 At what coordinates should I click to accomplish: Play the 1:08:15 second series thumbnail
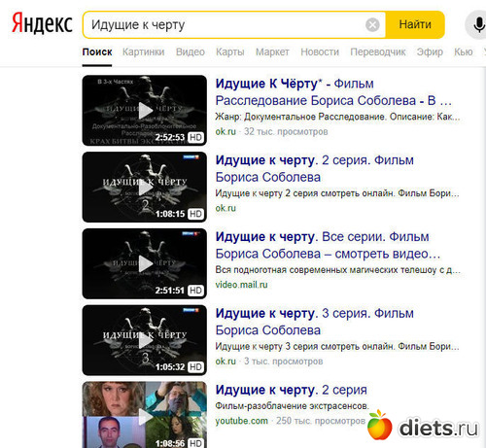point(145,187)
